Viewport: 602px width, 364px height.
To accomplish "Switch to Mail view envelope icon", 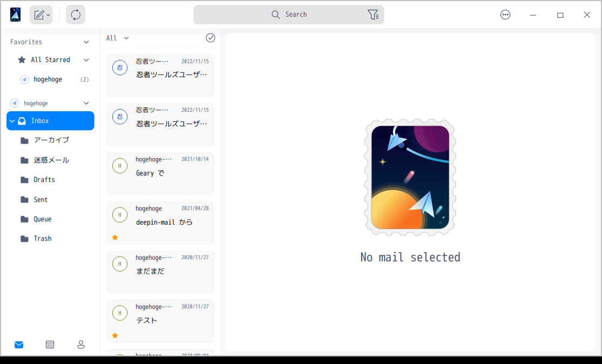I will pos(19,345).
